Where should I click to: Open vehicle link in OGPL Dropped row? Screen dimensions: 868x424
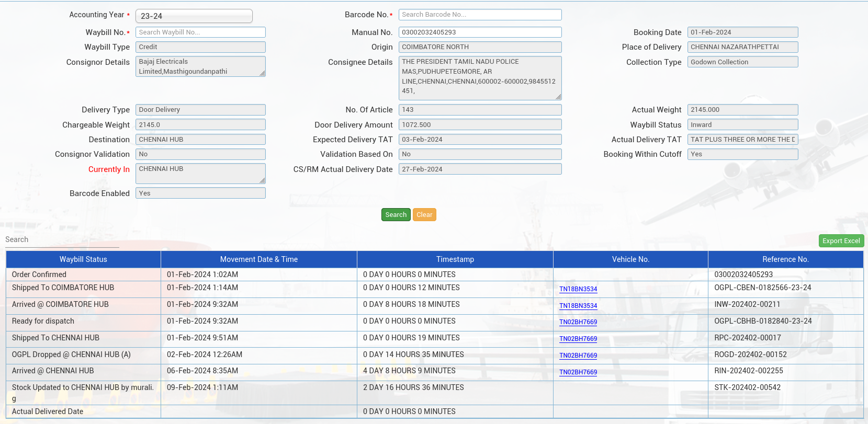578,356
